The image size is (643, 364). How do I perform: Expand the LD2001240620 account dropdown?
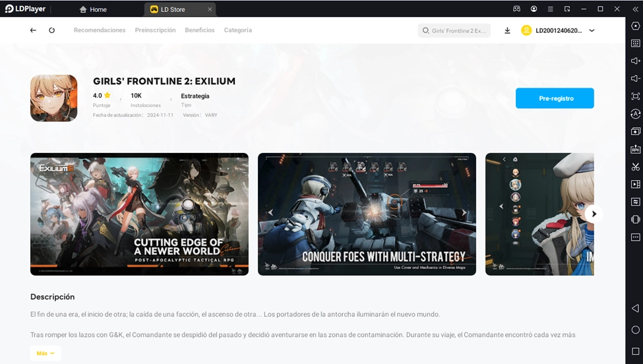point(592,30)
